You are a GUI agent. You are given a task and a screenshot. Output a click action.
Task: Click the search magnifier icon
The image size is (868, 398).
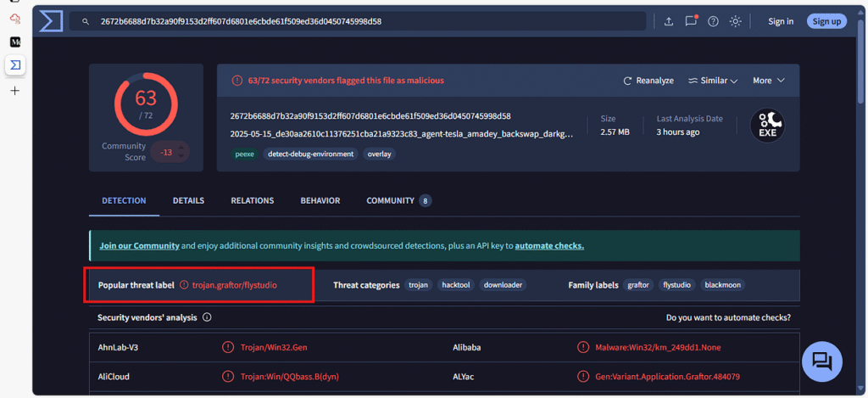coord(86,21)
